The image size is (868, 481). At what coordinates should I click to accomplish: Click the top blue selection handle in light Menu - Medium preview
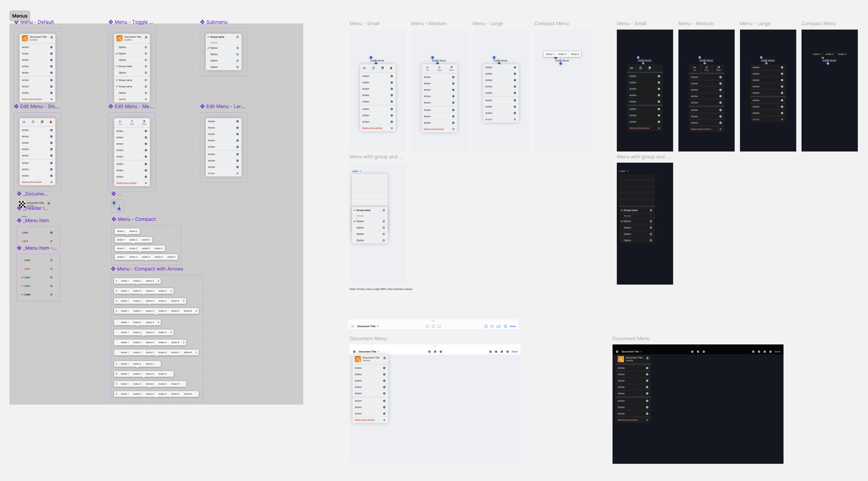pos(432,57)
